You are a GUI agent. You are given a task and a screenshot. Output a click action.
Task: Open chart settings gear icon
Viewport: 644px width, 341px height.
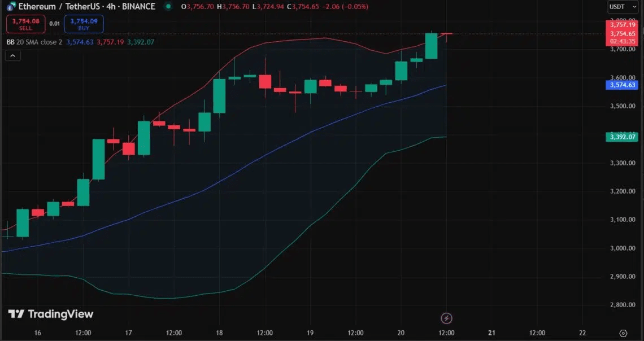(x=623, y=333)
